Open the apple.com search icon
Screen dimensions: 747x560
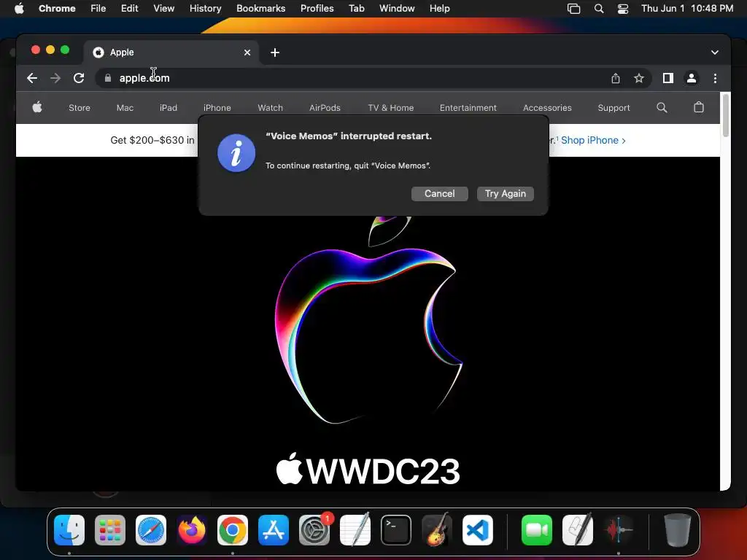coord(662,108)
